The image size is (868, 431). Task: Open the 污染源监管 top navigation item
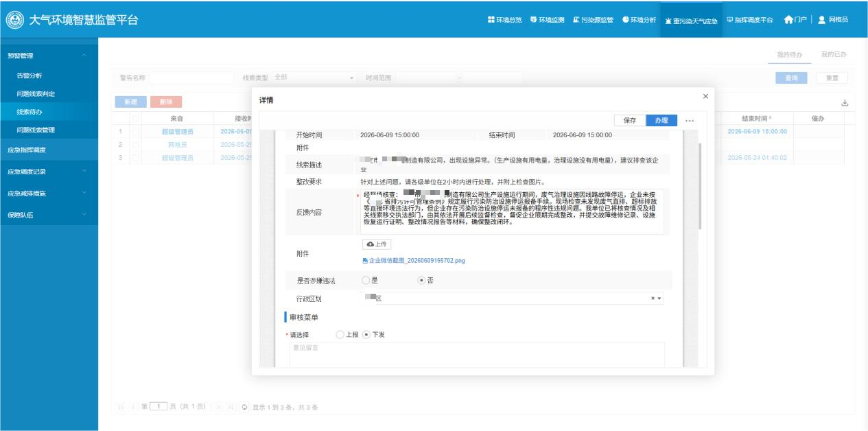click(593, 20)
